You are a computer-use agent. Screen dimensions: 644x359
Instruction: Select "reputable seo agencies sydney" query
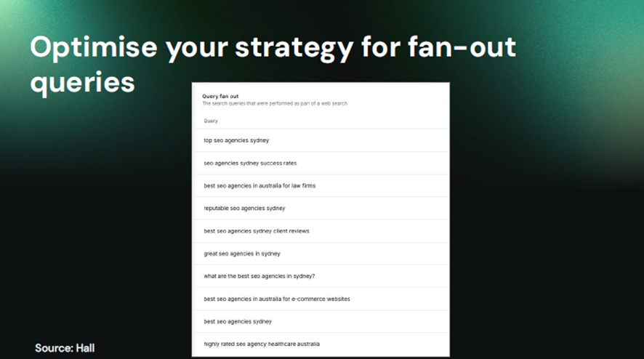(244, 208)
